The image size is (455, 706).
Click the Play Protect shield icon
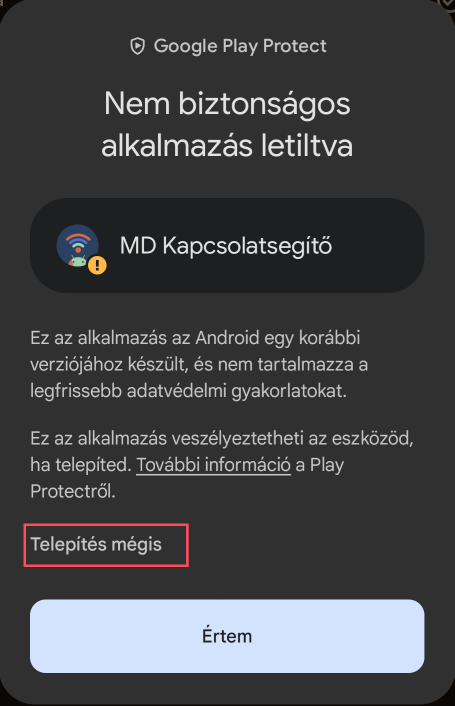pos(137,46)
